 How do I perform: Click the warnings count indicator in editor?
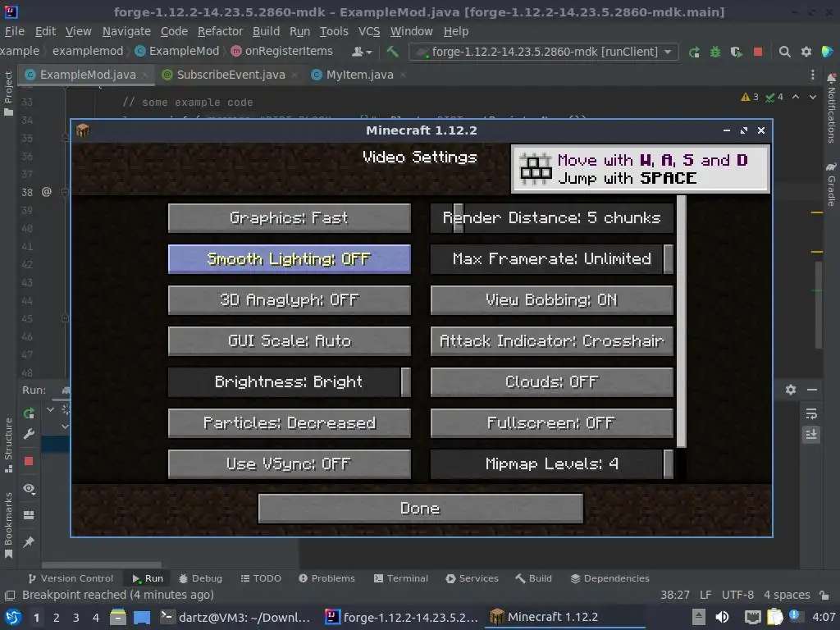click(750, 97)
